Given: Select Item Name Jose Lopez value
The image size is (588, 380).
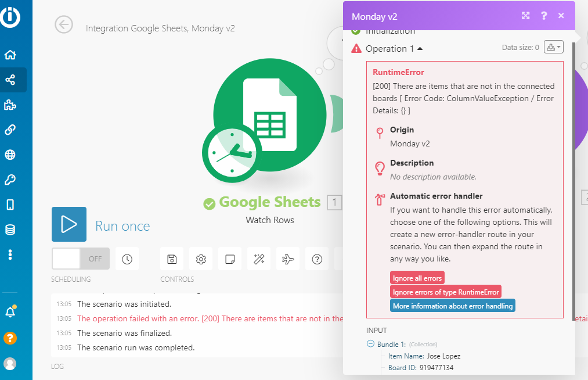Looking at the screenshot, I should 443,356.
